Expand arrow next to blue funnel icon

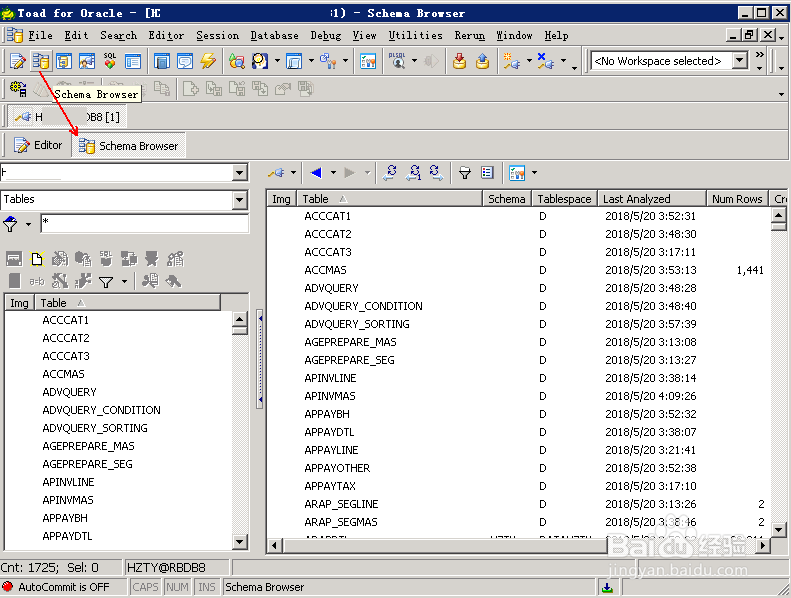tap(28, 224)
